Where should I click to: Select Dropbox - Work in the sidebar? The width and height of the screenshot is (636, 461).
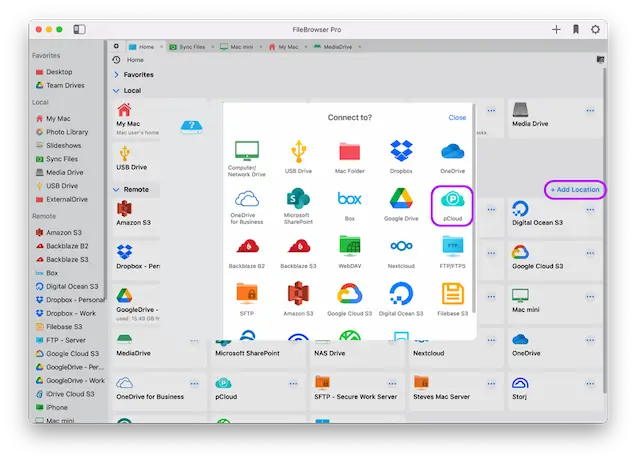click(66, 313)
